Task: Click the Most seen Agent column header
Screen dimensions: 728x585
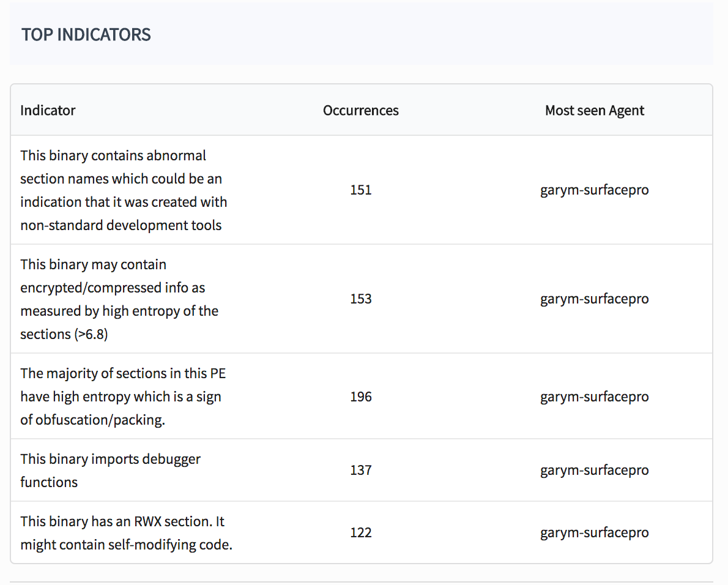Action: pos(594,110)
